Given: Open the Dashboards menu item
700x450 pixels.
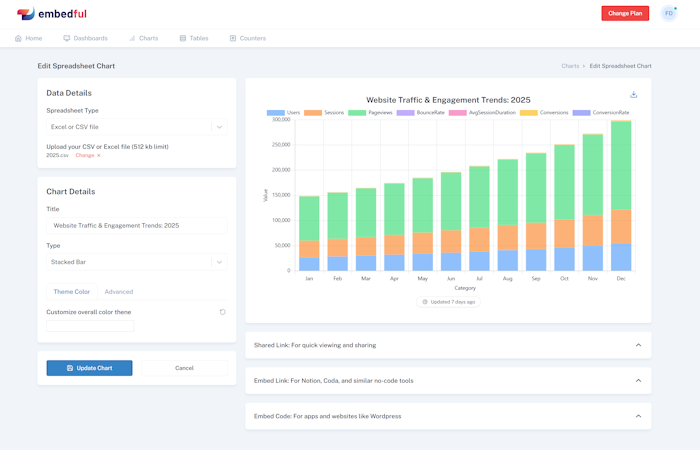Looking at the screenshot, I should tap(85, 38).
